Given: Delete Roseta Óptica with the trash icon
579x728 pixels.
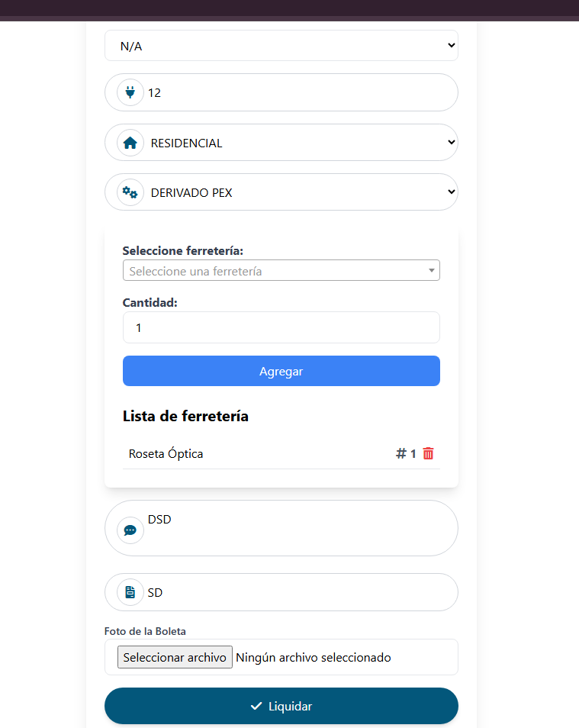Looking at the screenshot, I should click(429, 453).
